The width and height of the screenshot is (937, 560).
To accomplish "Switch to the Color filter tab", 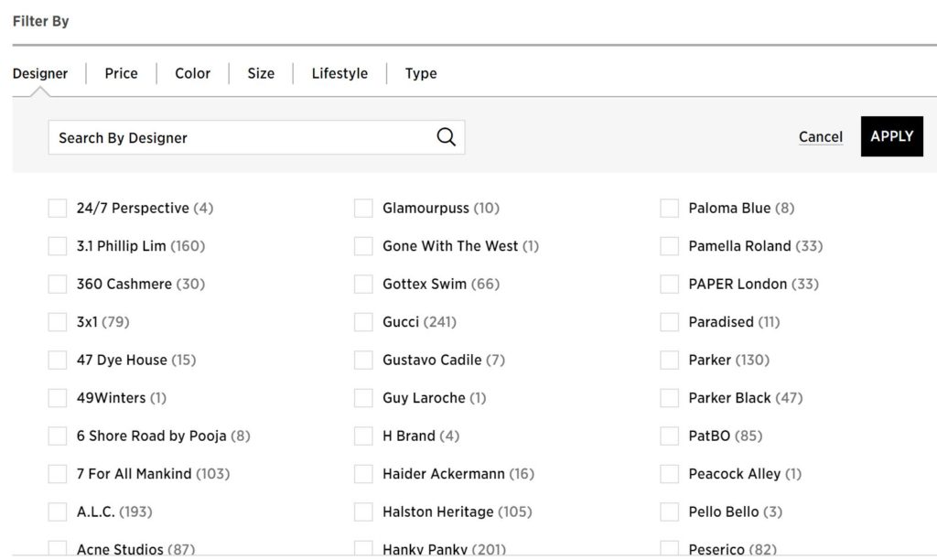I will point(192,73).
